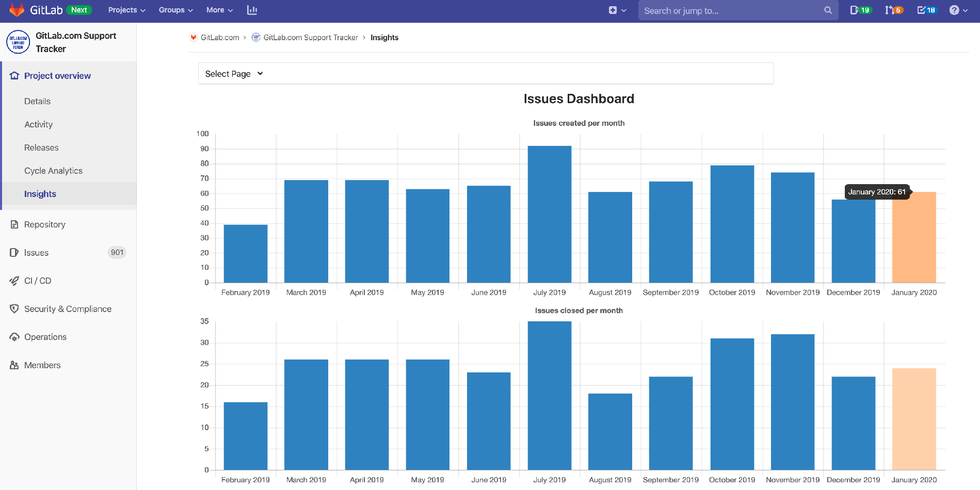Viewport: 980px width, 490px height.
Task: Open the Operations cloud icon
Action: [14, 337]
